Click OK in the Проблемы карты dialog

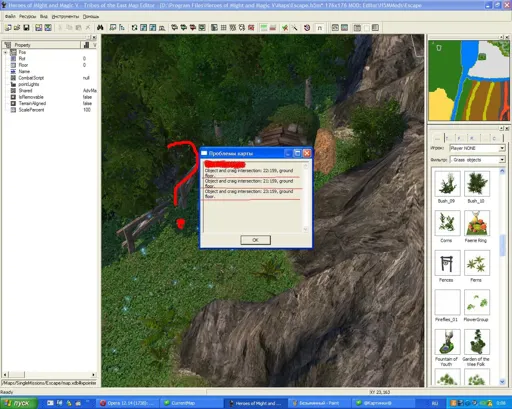(x=255, y=240)
